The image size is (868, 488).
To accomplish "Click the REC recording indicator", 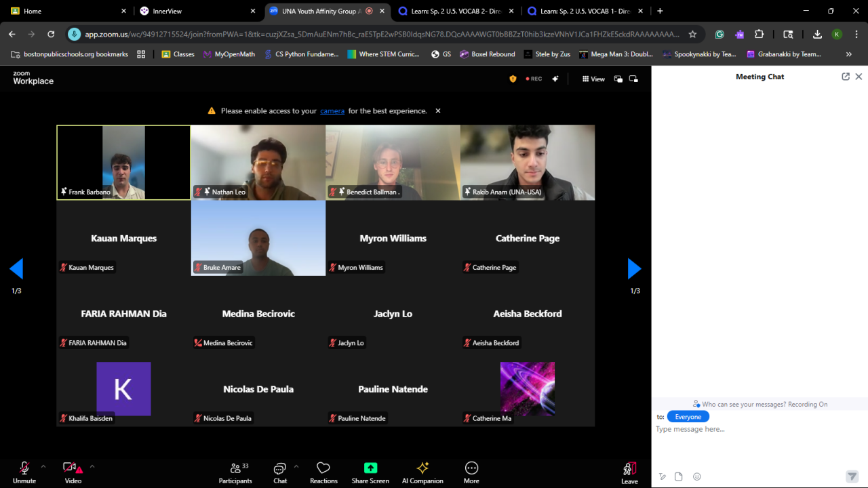I will (534, 79).
